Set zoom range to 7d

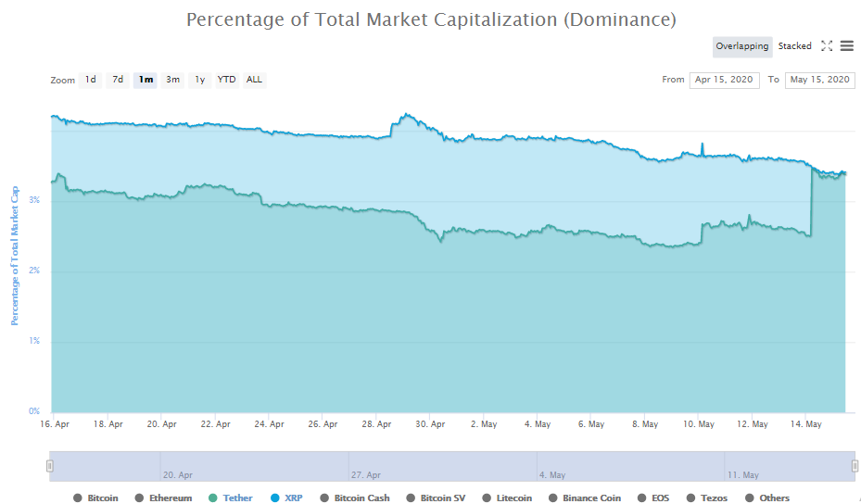[118, 80]
